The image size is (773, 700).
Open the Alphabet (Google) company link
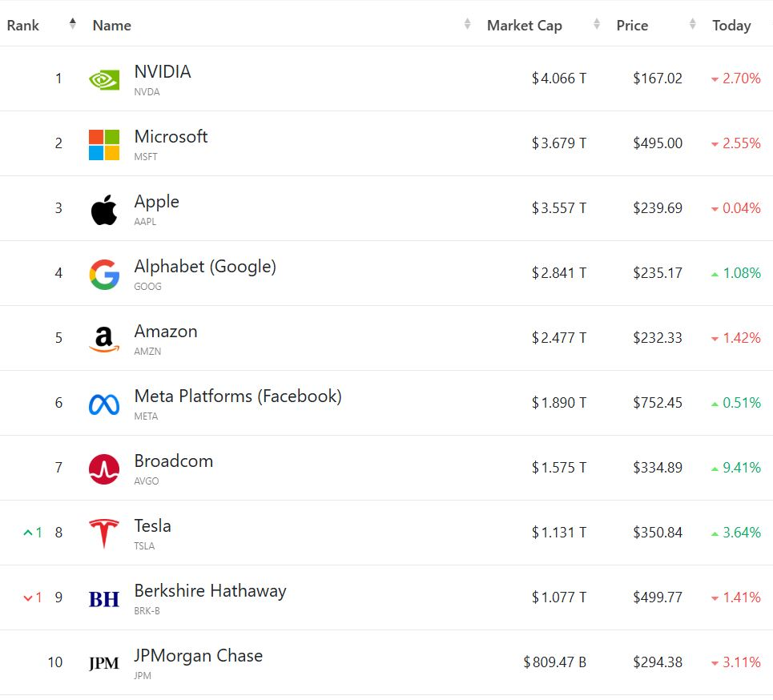click(205, 267)
